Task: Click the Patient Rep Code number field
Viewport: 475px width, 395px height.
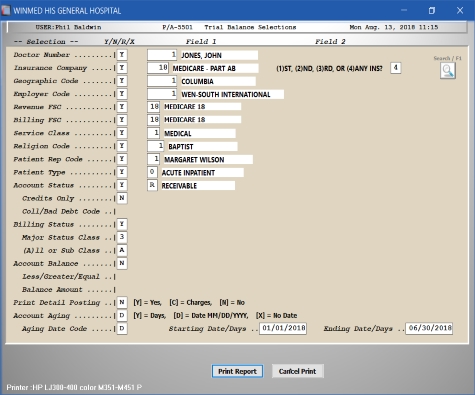Action: [x=153, y=159]
